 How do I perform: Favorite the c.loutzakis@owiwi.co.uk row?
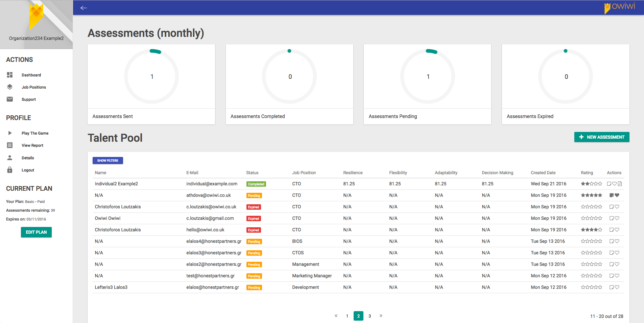coord(617,207)
